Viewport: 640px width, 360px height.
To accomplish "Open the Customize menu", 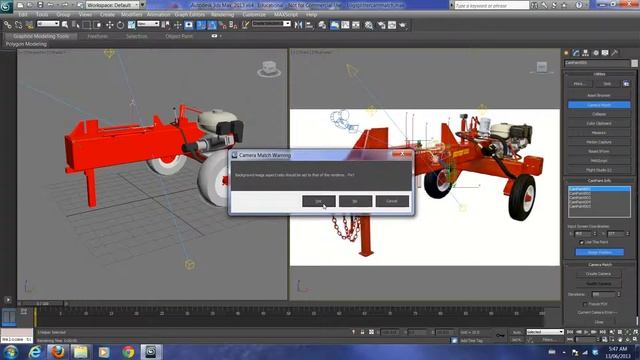I will (x=254, y=14).
